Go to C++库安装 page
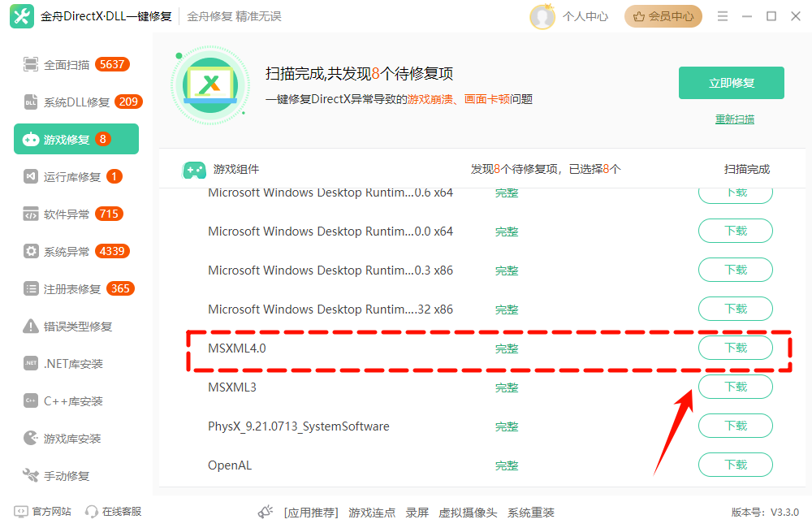 point(76,400)
